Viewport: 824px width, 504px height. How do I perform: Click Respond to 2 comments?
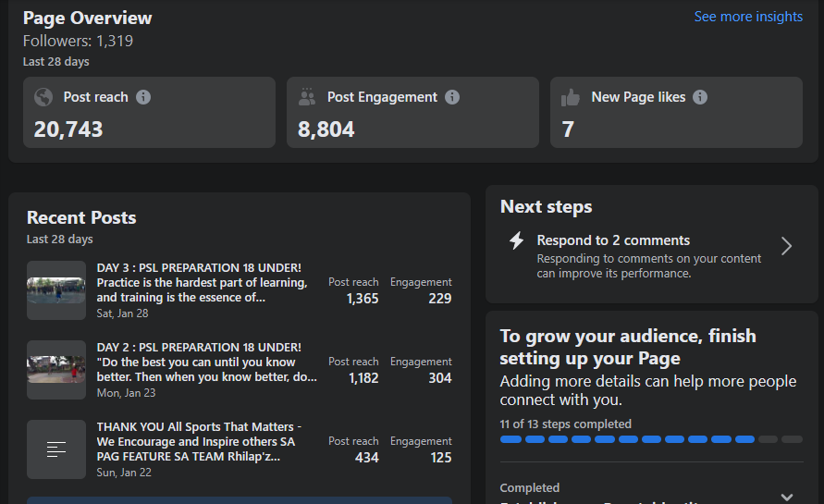click(x=612, y=240)
